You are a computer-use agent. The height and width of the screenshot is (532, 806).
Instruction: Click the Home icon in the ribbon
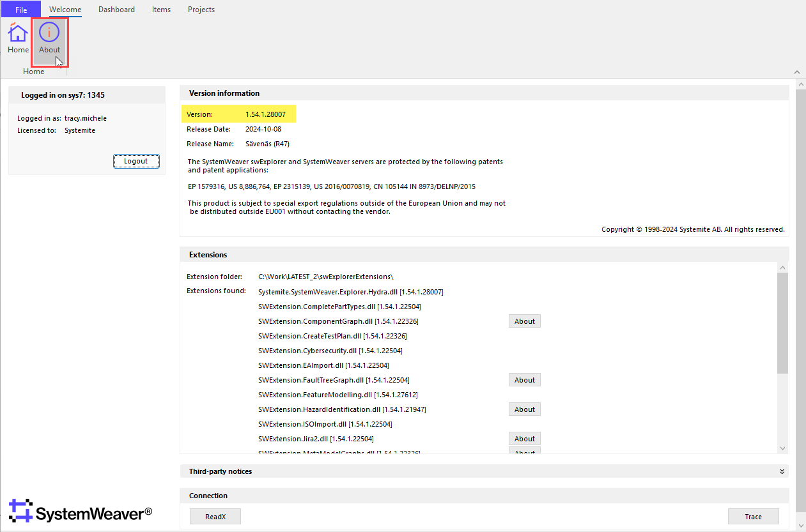click(x=18, y=38)
